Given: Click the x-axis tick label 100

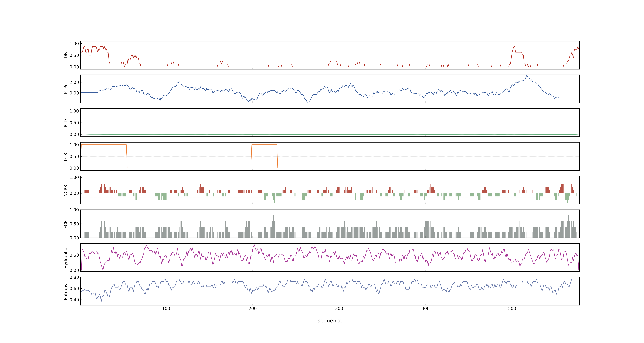Looking at the screenshot, I should pos(166,309).
